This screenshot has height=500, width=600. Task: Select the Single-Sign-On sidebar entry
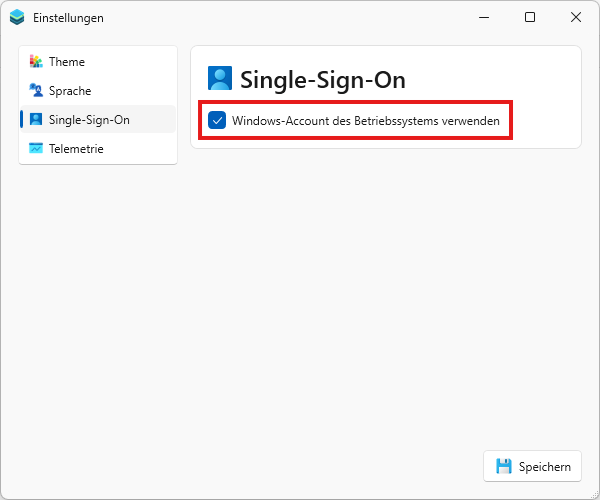[x=98, y=120]
